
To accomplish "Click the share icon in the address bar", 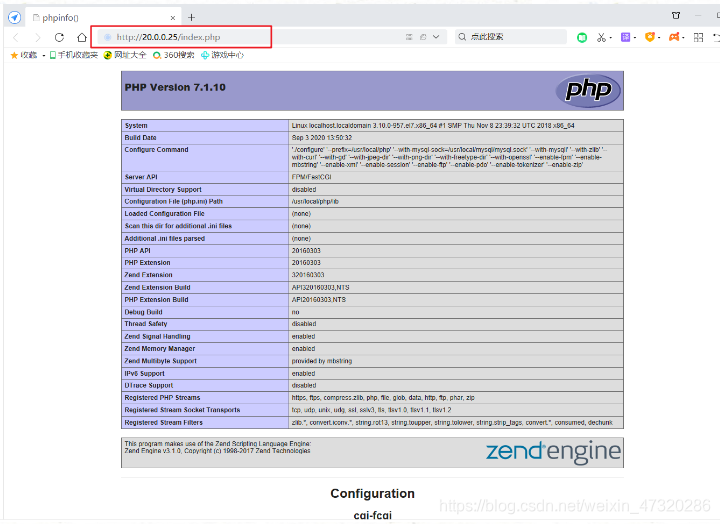I will 423,37.
